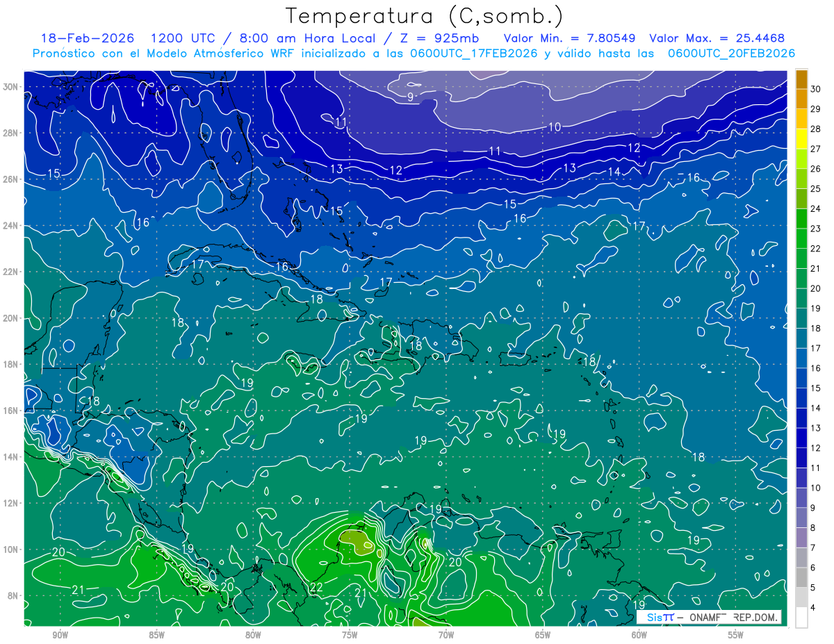Screen dimensions: 834x644
Task: Click the bright green legend swatch between 22 and 23
Action: tap(801, 238)
